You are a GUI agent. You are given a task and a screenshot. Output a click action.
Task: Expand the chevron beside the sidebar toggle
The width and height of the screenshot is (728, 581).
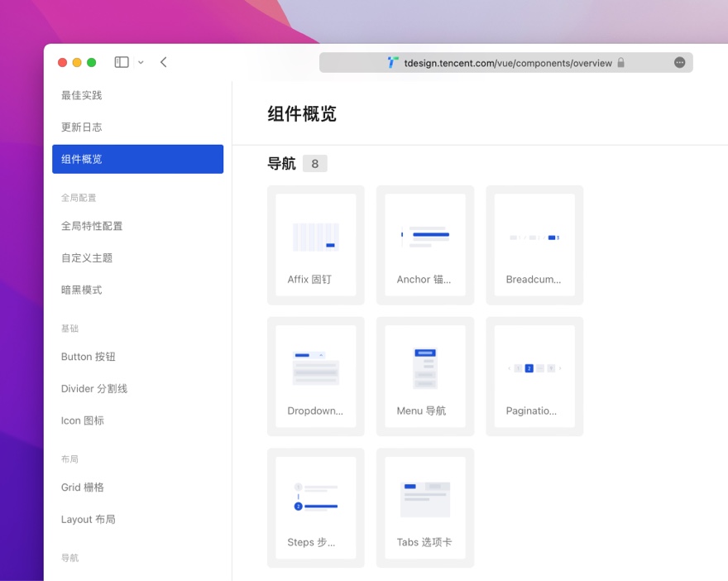tap(140, 61)
